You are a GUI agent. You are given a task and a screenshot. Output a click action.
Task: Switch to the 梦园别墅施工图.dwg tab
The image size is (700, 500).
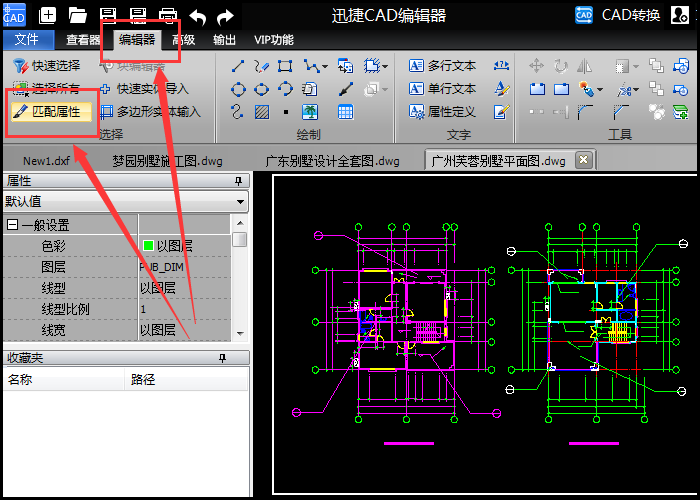click(167, 161)
